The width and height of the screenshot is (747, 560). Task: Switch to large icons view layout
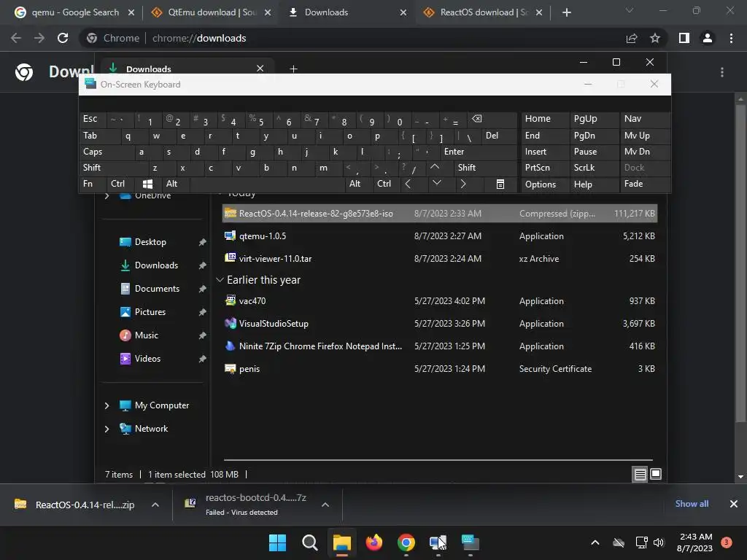656,474
